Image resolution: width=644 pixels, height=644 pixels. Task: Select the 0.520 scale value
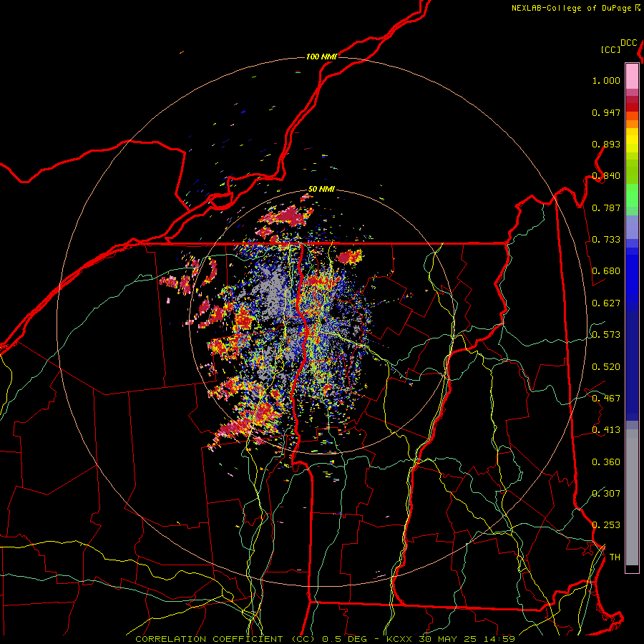tap(606, 366)
